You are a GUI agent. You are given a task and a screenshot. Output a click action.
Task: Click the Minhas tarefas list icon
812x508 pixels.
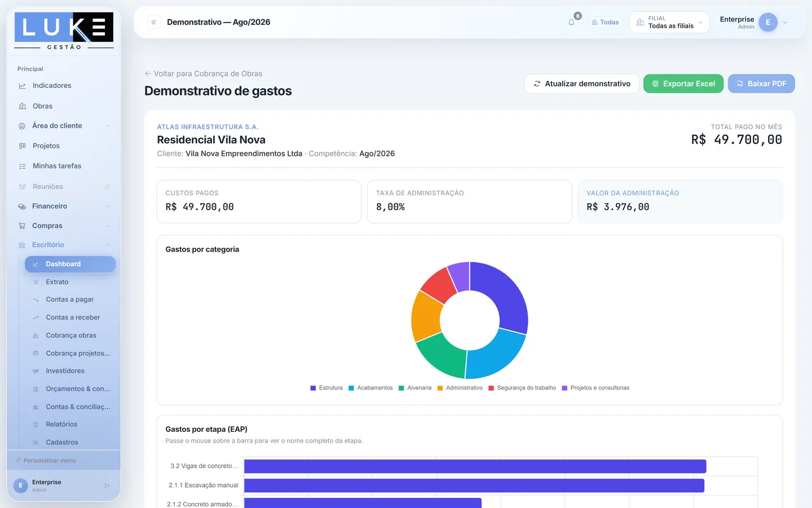23,166
